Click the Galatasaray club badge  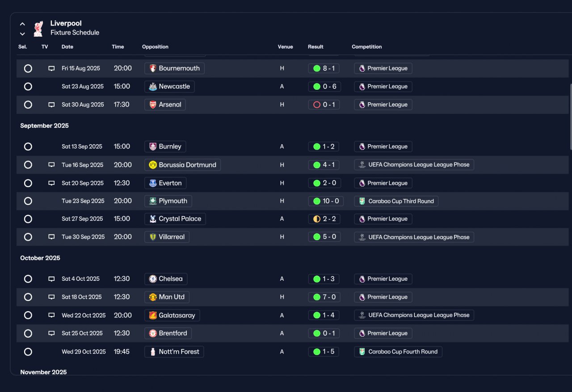(153, 315)
